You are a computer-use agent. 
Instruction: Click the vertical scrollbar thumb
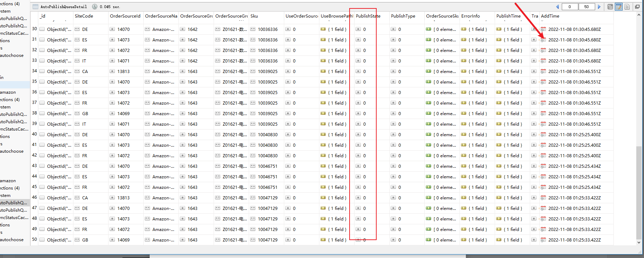point(639,192)
